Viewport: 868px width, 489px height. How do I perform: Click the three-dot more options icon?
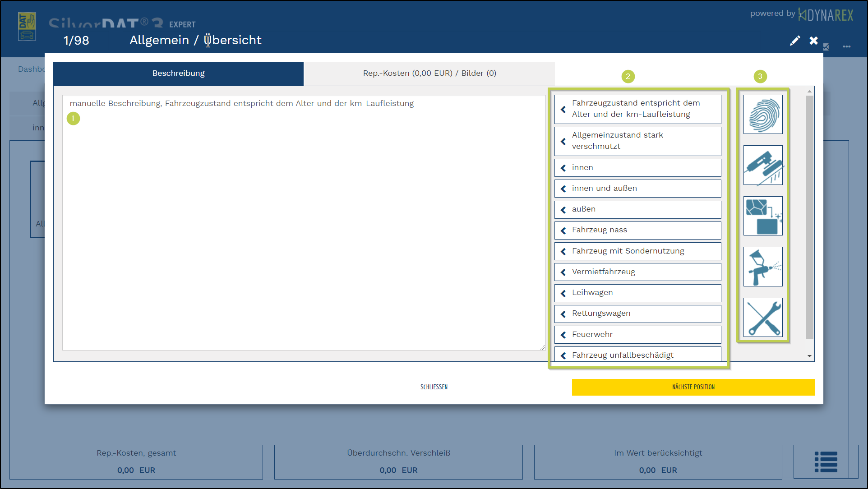846,46
